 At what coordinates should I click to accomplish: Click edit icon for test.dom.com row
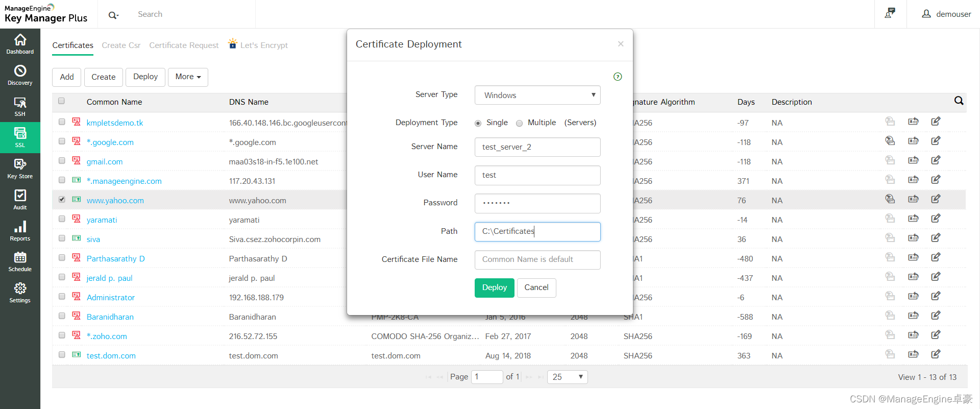[936, 354]
